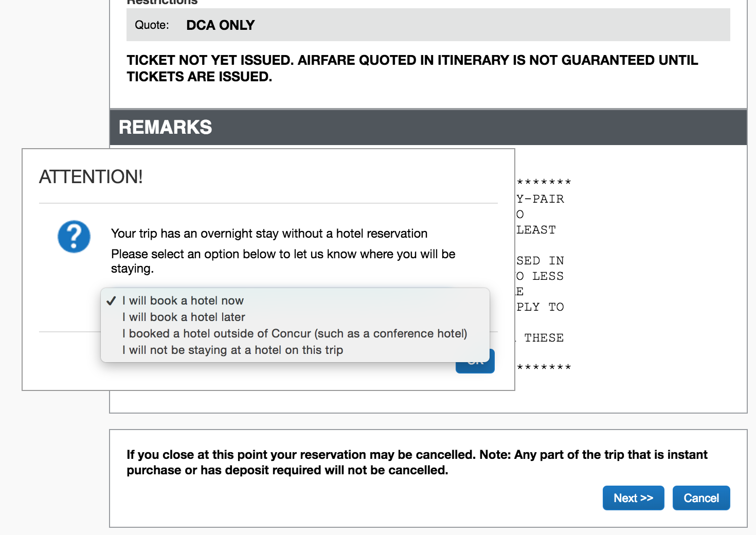Click the blue question mark icon

(74, 237)
